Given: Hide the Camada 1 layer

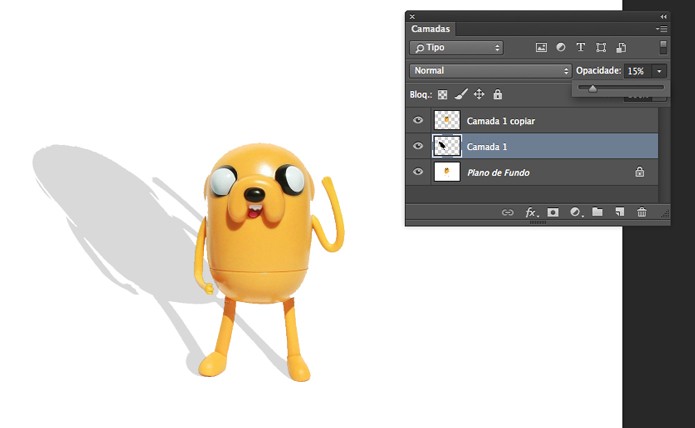Looking at the screenshot, I should click(418, 146).
